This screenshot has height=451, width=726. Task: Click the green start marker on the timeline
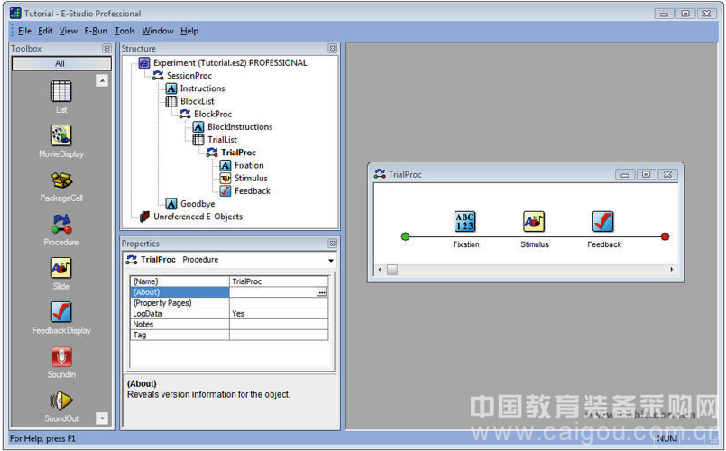pyautogui.click(x=405, y=237)
